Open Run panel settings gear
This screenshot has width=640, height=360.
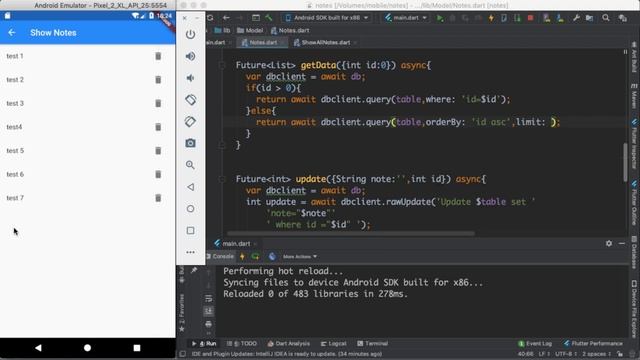609,243
